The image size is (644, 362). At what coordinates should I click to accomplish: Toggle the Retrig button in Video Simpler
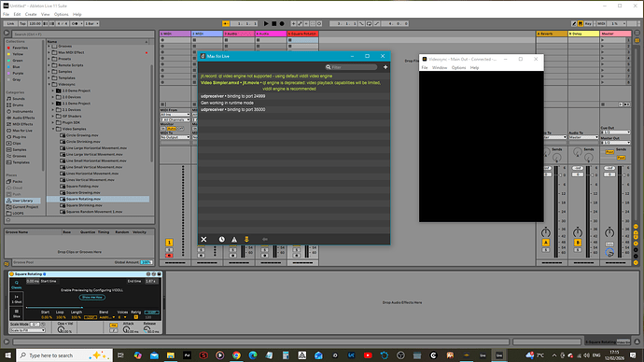(136, 317)
